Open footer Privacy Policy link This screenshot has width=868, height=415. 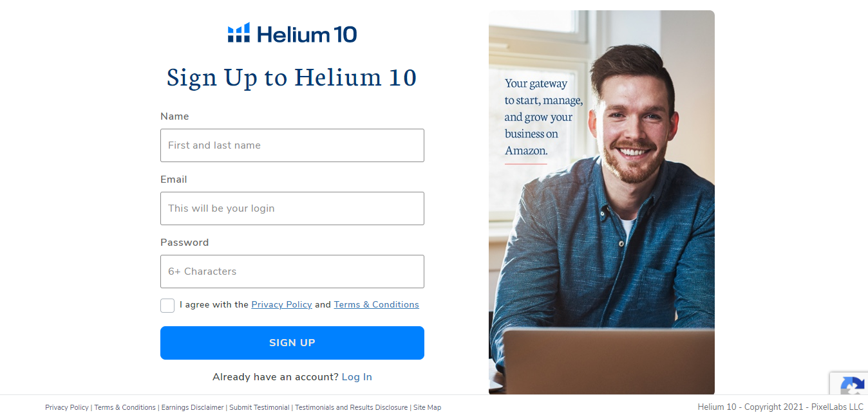coord(67,407)
